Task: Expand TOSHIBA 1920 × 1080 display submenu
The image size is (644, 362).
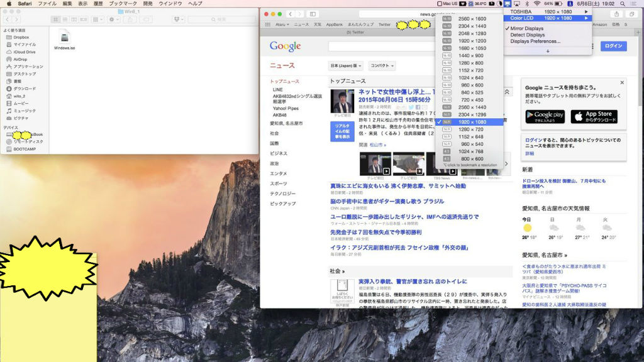Action: 548,12
